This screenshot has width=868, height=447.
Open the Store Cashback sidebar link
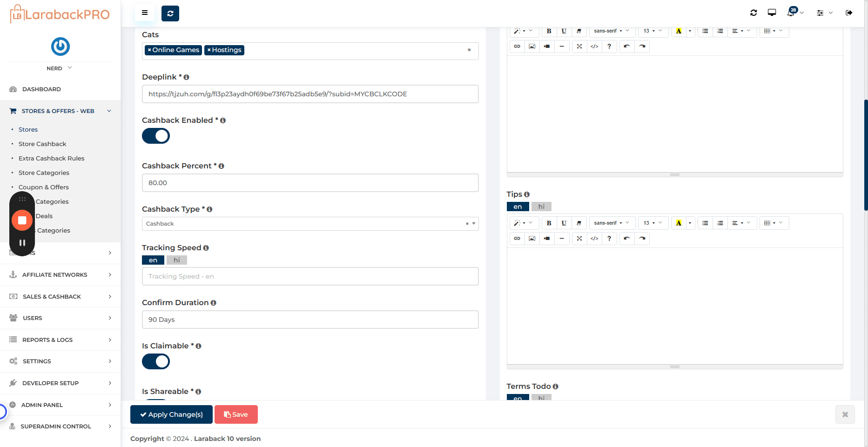pos(42,144)
